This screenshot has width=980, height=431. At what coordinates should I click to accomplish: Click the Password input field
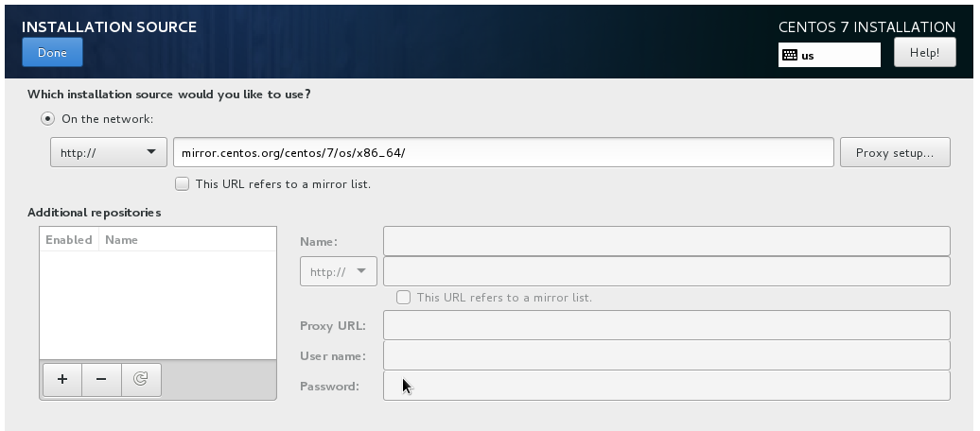(x=667, y=386)
